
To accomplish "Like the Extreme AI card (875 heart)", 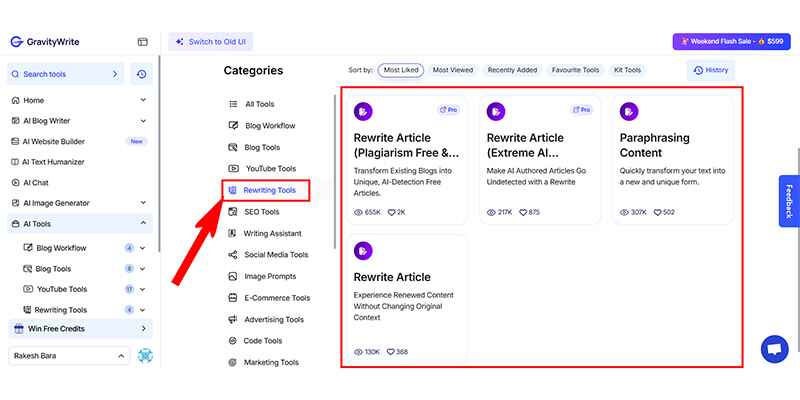I will click(523, 212).
